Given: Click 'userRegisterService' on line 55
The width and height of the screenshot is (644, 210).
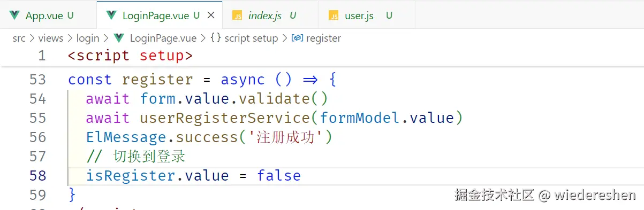Looking at the screenshot, I should [x=225, y=118].
